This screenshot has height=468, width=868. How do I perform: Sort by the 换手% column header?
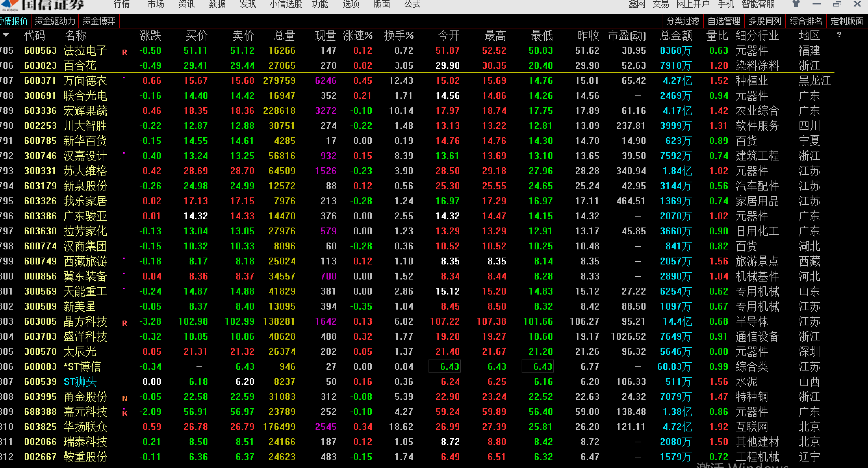[399, 35]
